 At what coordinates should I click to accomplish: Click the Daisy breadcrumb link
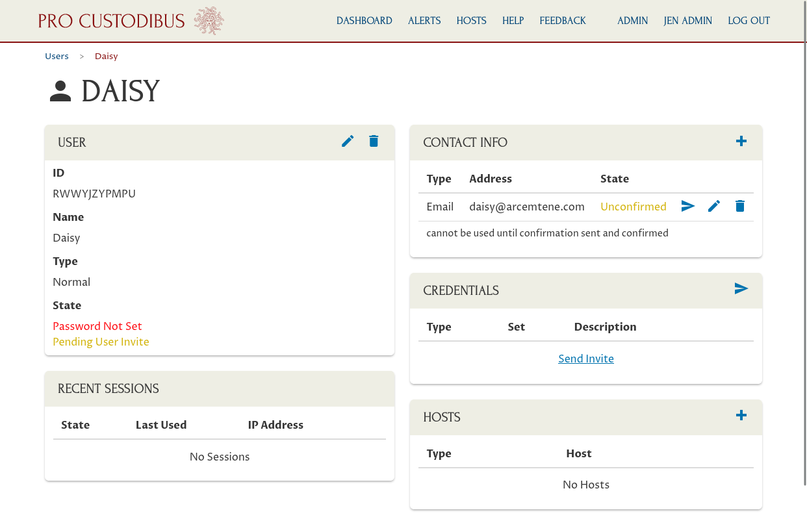107,57
